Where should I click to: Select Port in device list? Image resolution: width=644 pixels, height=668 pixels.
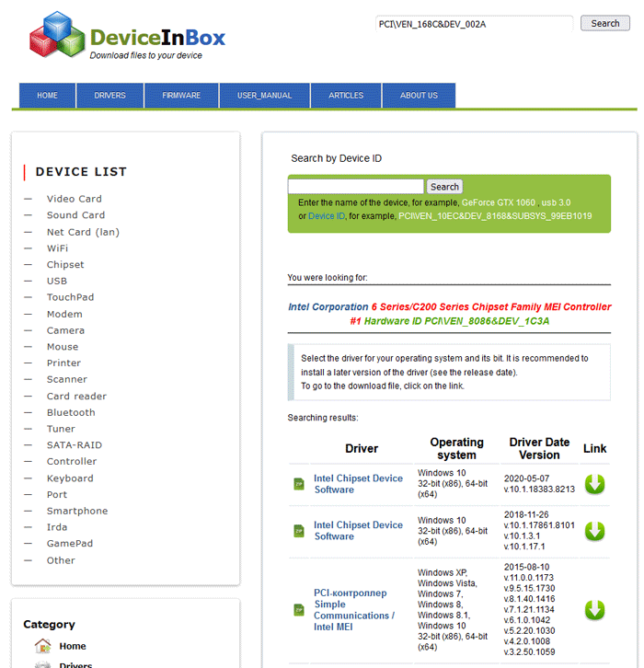tap(57, 495)
